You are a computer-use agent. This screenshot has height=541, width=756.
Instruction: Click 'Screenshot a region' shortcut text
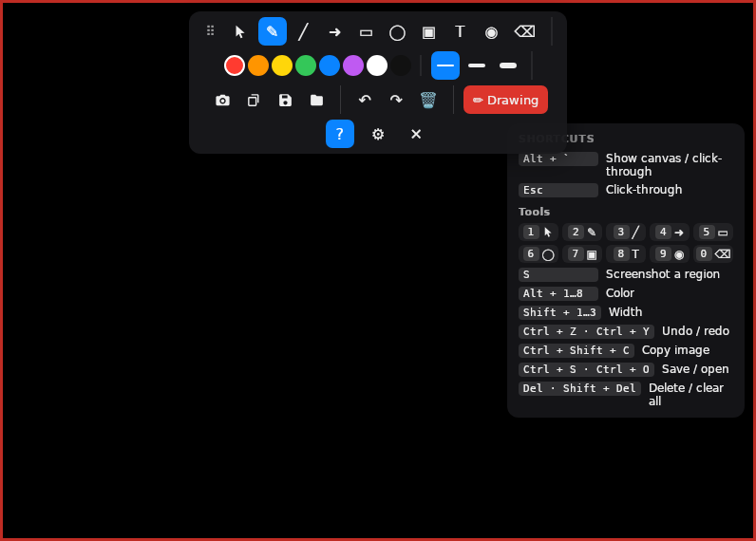point(663,274)
